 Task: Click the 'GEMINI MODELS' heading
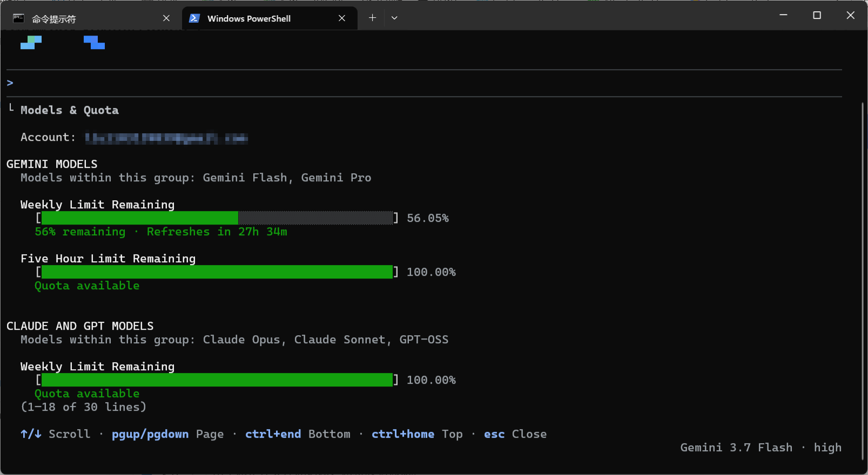pos(52,164)
